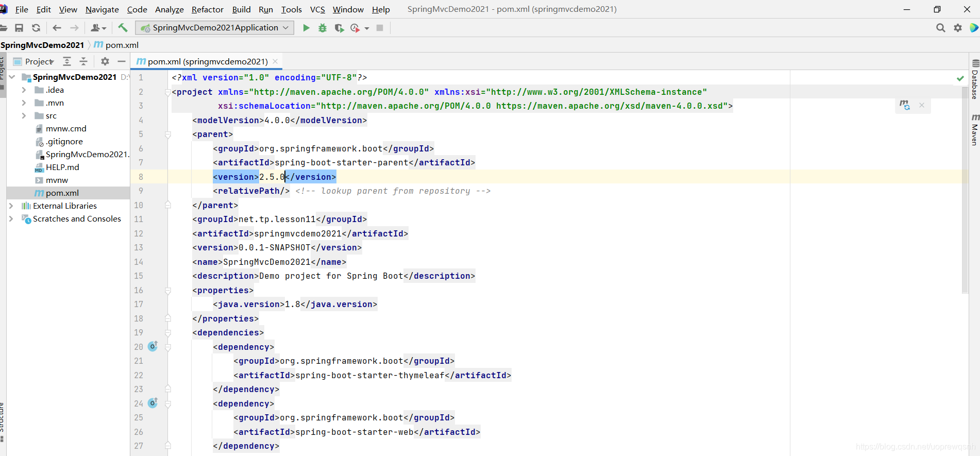The width and height of the screenshot is (980, 456).
Task: Open Search Everywhere magnifier icon
Action: click(x=940, y=28)
